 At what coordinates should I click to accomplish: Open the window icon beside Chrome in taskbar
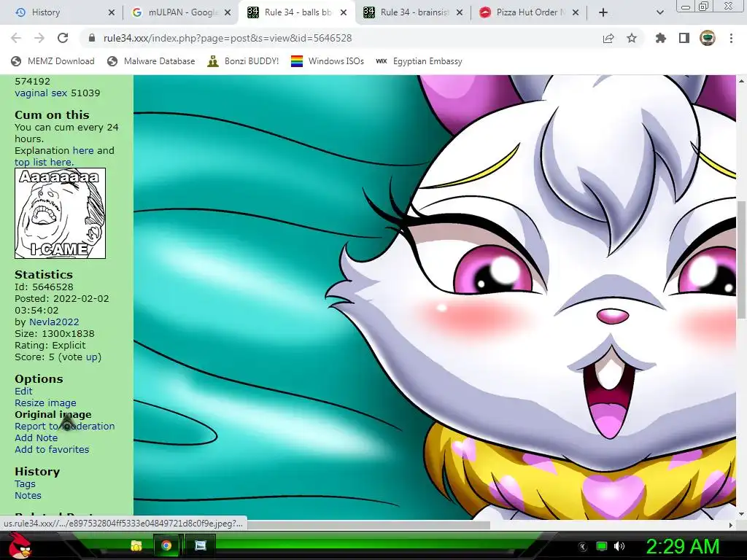201,545
